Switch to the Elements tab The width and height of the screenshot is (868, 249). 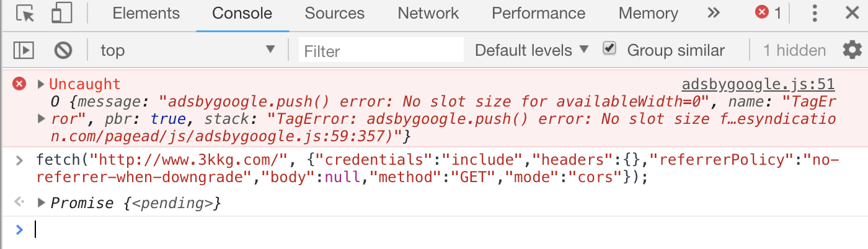click(146, 14)
